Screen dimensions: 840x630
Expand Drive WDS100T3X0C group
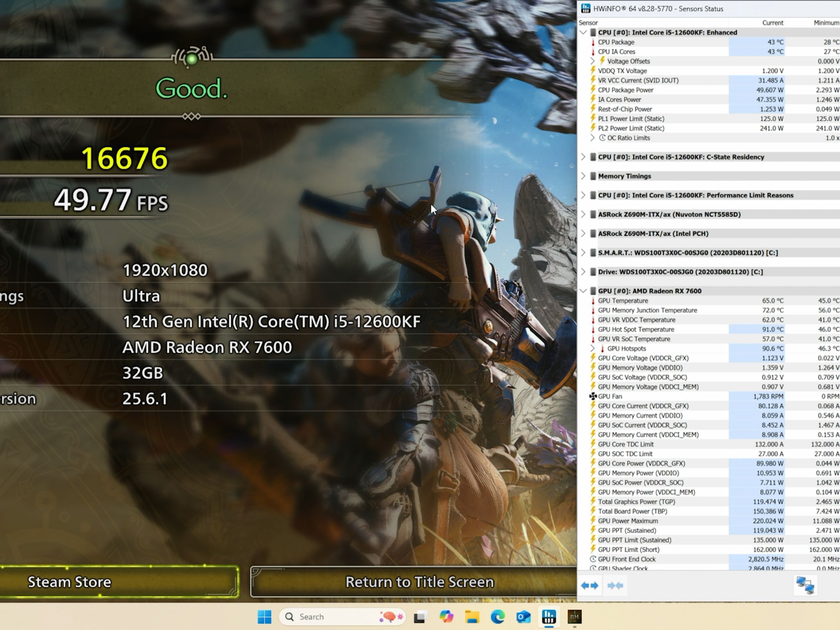(583, 272)
